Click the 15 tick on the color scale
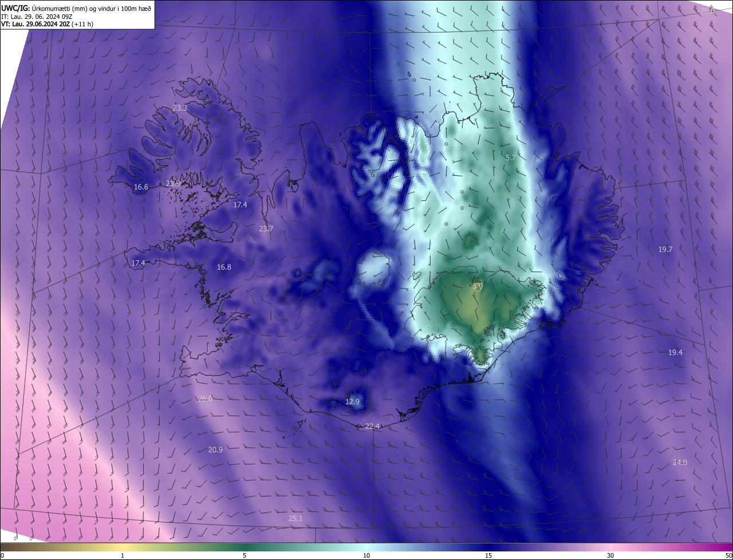Image resolution: width=733 pixels, height=560 pixels. click(x=488, y=555)
